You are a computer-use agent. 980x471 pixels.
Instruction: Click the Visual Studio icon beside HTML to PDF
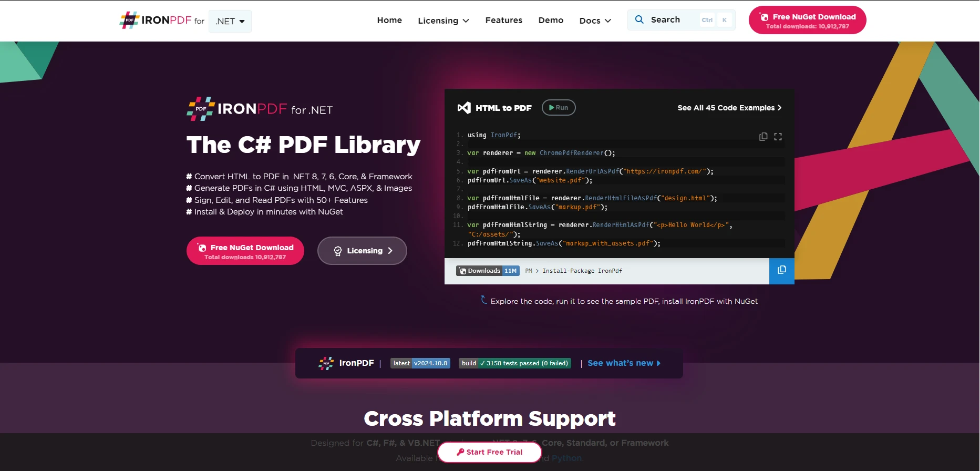[x=464, y=108]
